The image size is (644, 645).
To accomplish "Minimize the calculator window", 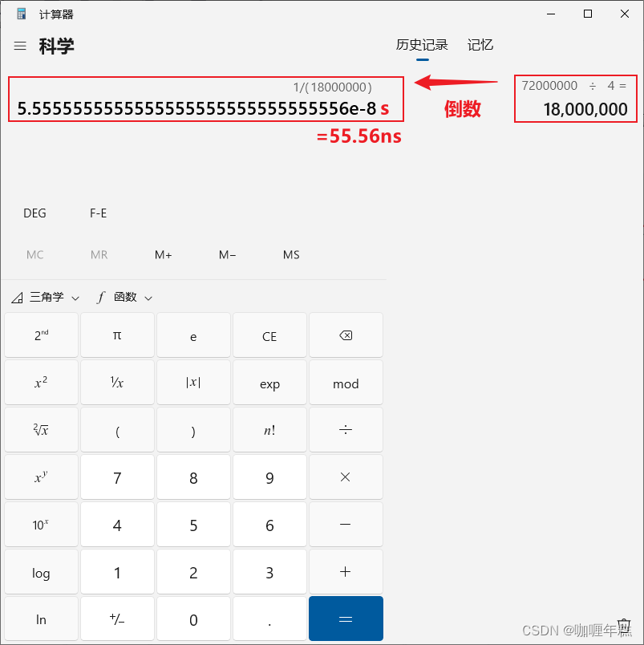I will pos(551,14).
